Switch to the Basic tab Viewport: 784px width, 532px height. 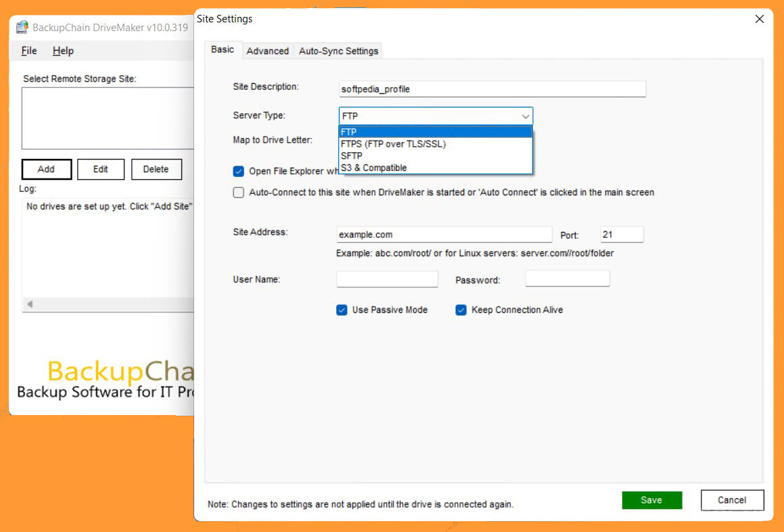(223, 49)
